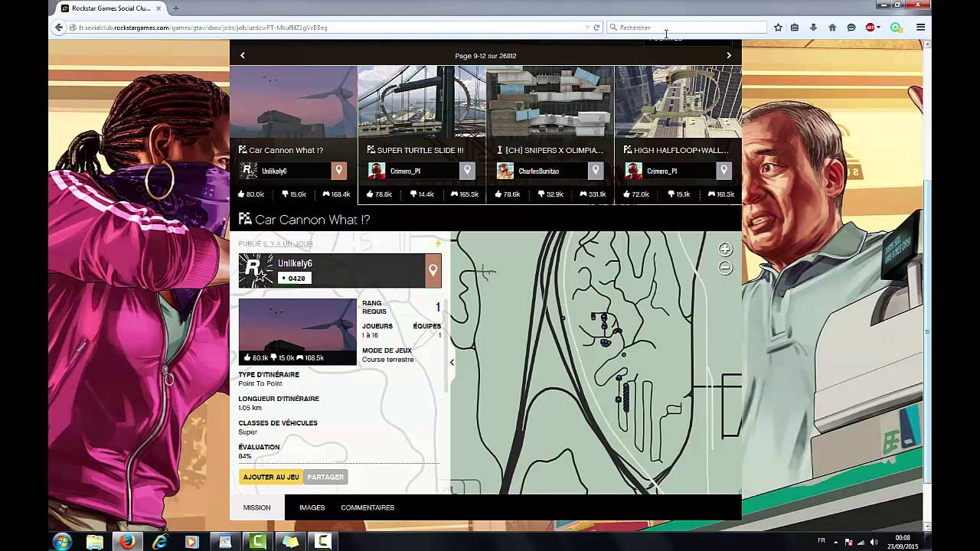
Task: Open the CharlesBunitao avatar
Action: 505,171
